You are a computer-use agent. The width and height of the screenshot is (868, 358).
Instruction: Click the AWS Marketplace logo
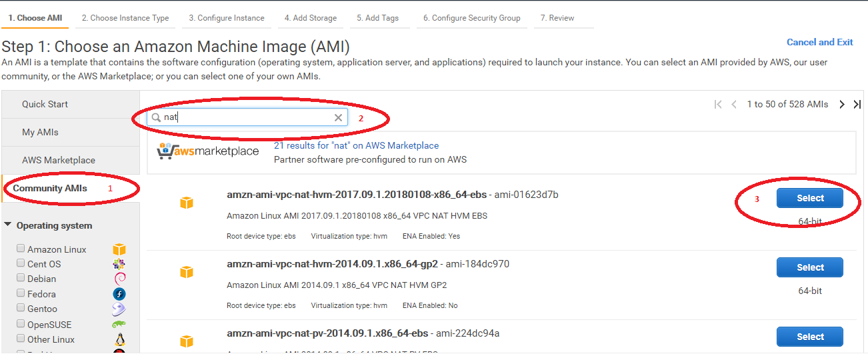(x=208, y=151)
